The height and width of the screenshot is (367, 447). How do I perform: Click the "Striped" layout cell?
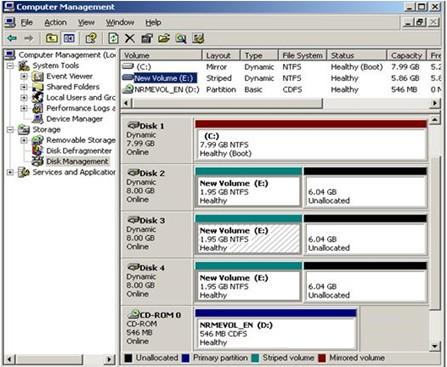(x=219, y=78)
